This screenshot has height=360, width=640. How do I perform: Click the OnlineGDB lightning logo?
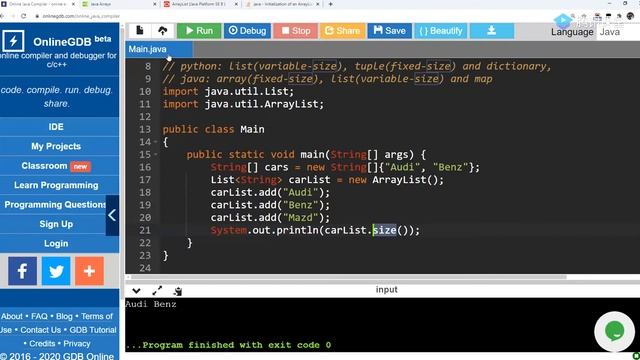tap(13, 40)
